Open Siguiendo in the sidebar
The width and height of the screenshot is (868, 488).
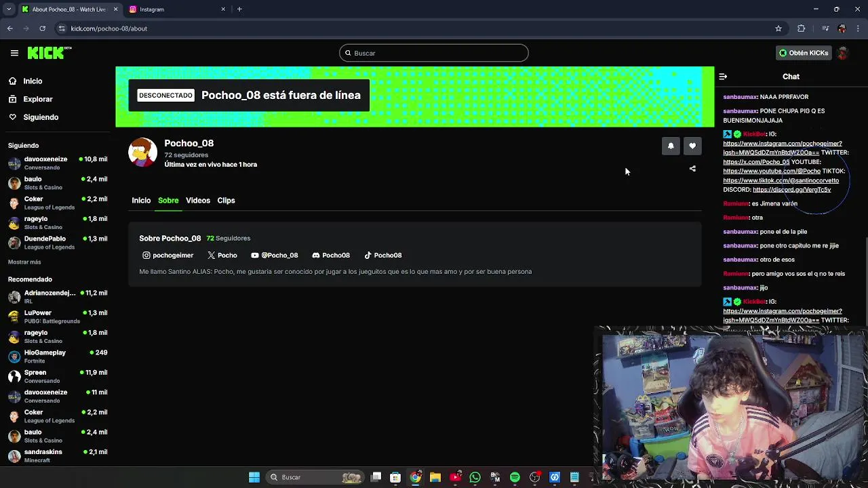[41, 117]
